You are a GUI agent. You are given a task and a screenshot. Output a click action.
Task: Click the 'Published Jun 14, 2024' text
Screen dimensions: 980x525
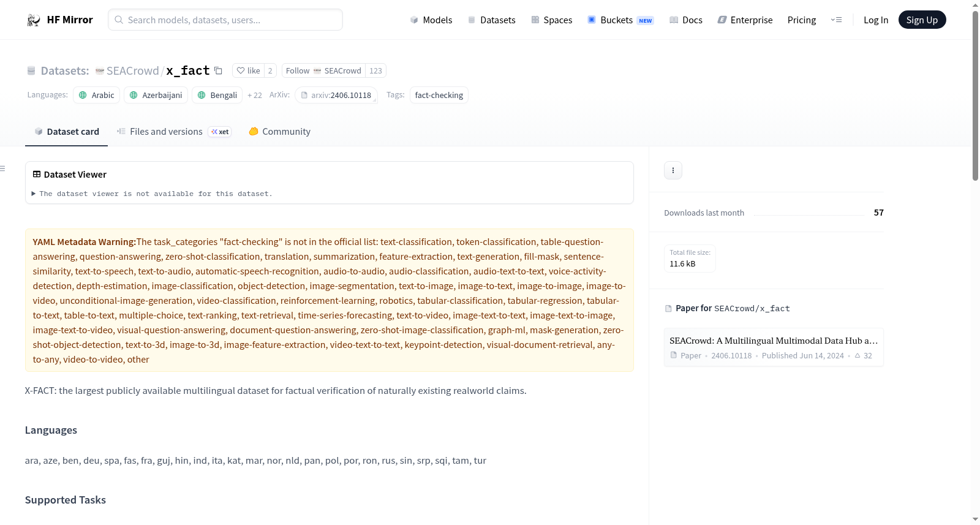coord(803,356)
